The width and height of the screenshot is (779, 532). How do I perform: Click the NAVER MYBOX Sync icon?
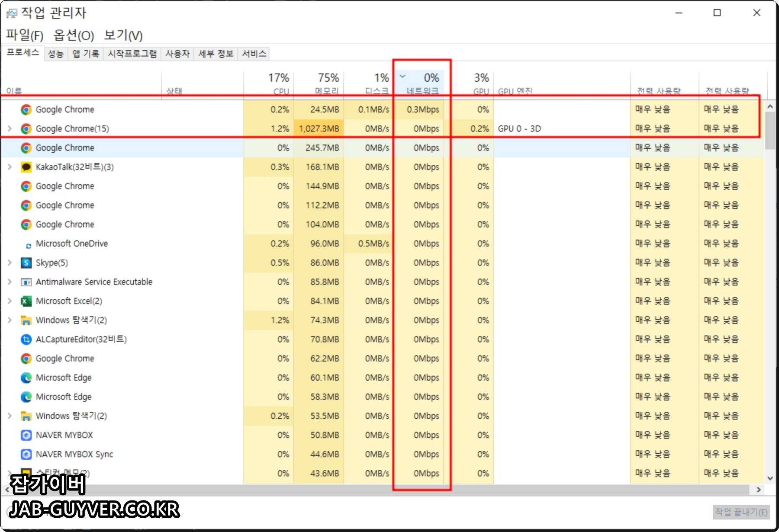(26, 454)
